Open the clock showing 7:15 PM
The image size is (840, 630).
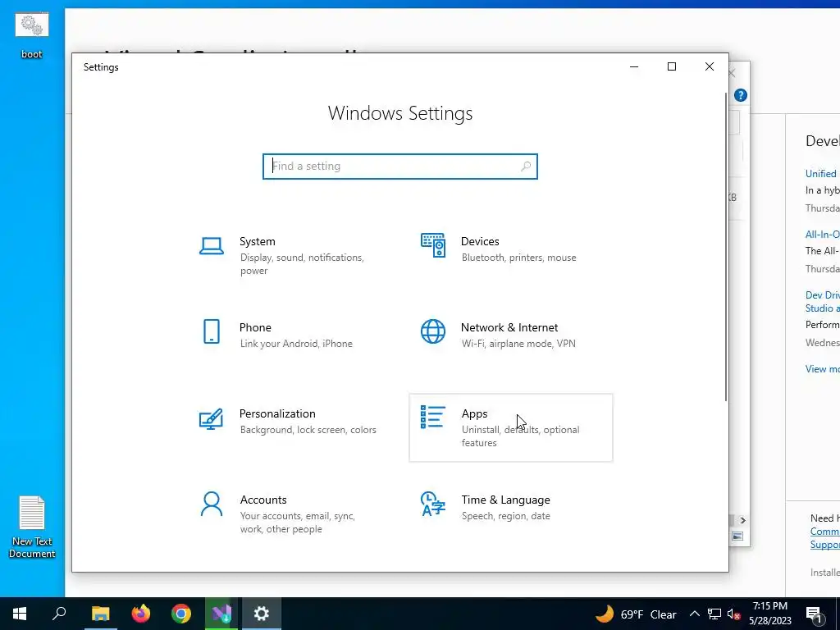click(x=769, y=614)
